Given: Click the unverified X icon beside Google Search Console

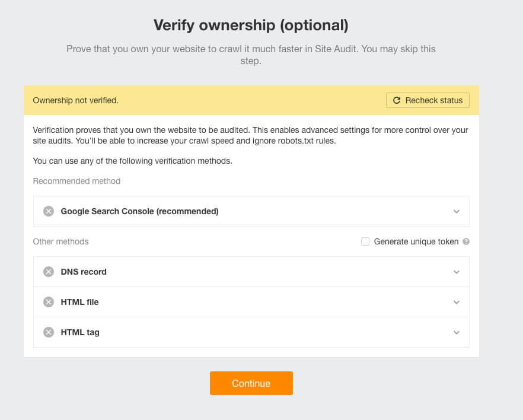Looking at the screenshot, I should [x=49, y=211].
